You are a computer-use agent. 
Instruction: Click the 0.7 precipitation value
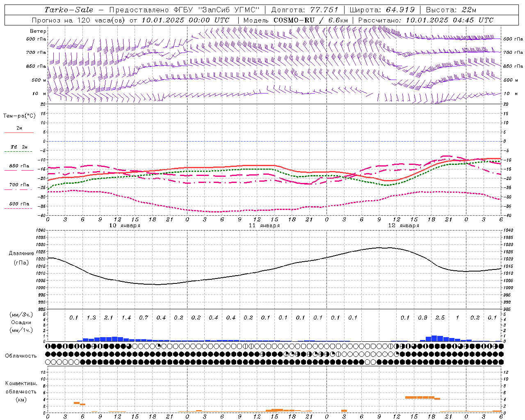coord(144,318)
